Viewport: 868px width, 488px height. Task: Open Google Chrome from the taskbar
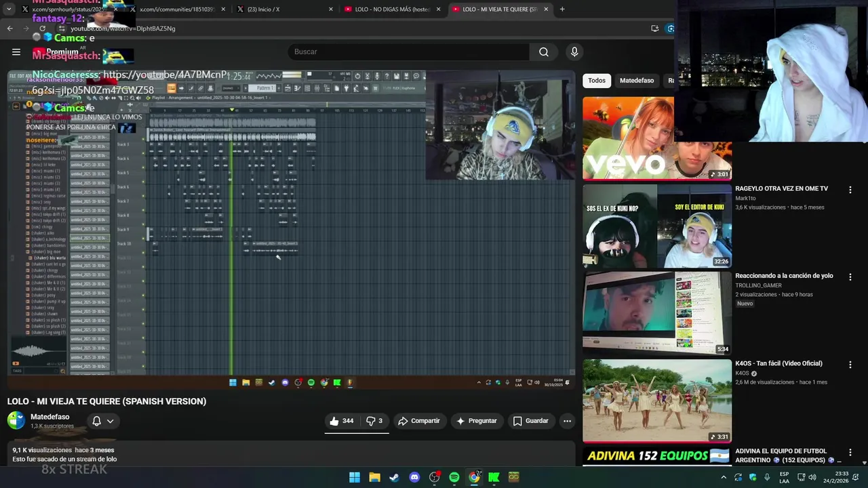(x=474, y=477)
